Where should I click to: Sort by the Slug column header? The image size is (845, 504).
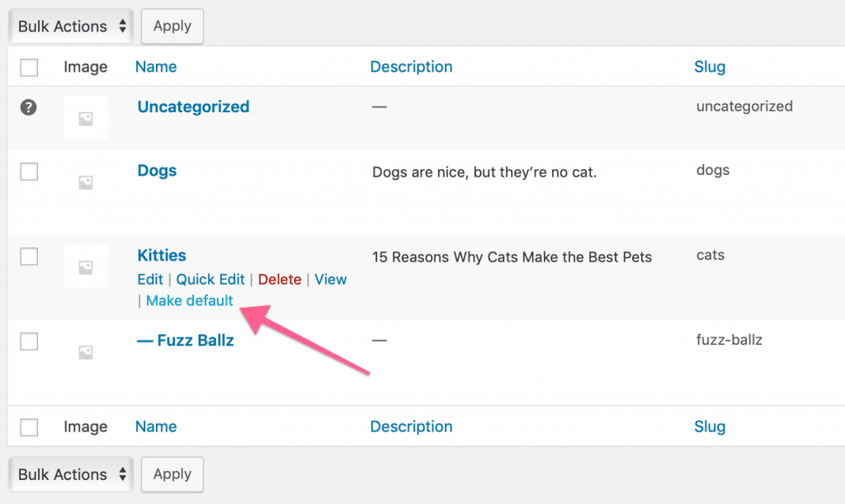(x=710, y=67)
